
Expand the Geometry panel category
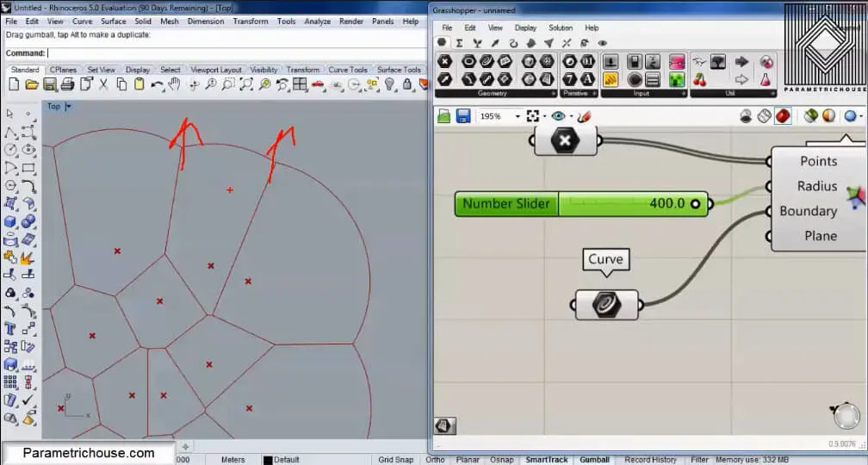[553, 94]
